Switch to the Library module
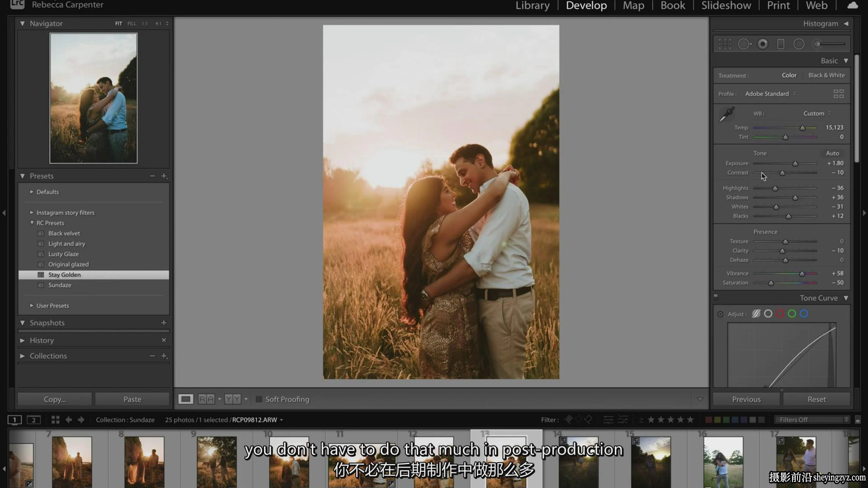The image size is (868, 488). click(533, 5)
